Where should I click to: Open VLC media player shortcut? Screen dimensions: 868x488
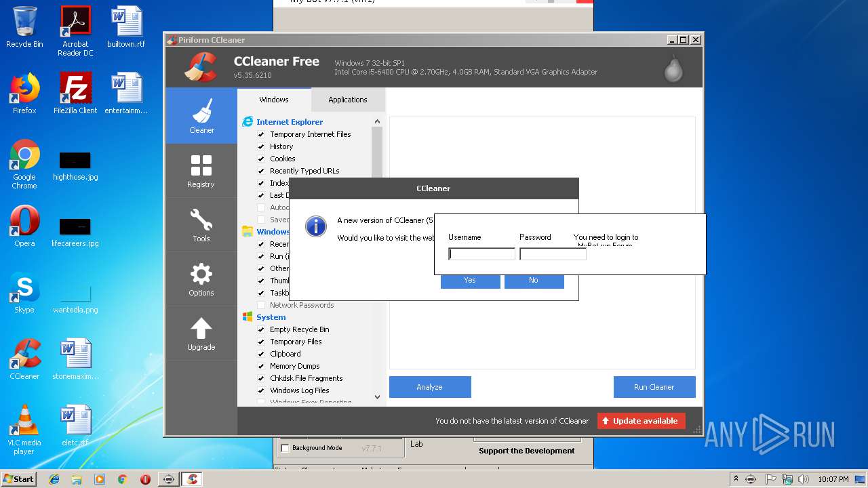[24, 430]
